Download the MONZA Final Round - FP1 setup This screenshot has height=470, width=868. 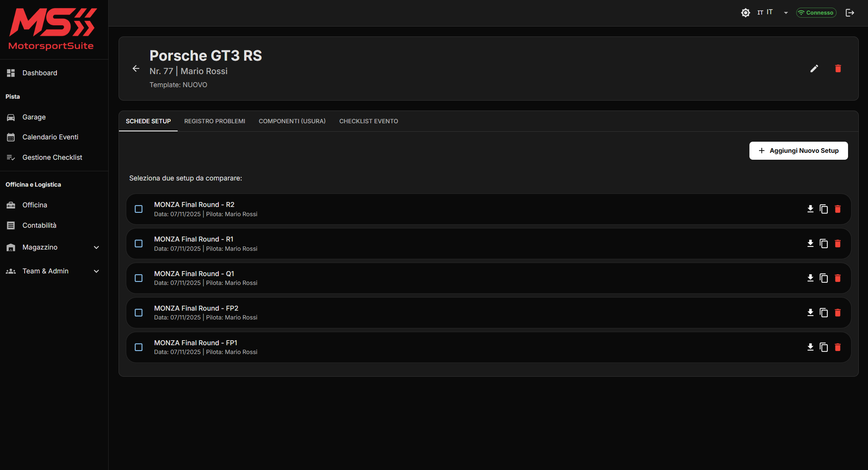(810, 347)
